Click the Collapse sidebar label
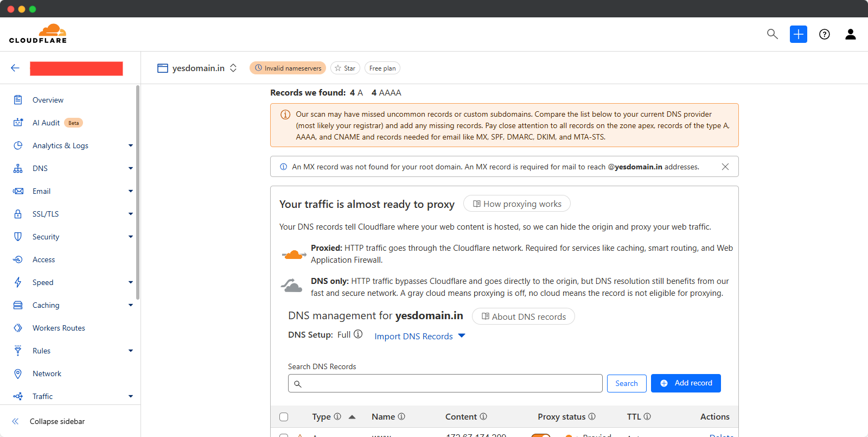This screenshot has width=868, height=437. 57,421
